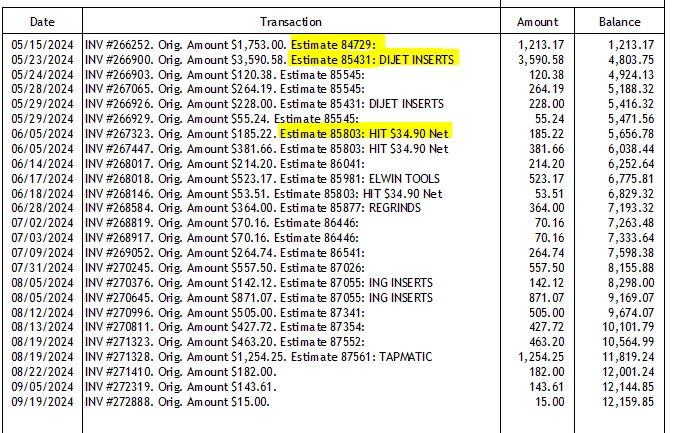Select the date 09/19/2024
Image resolution: width=683 pixels, height=433 pixels.
click(x=42, y=402)
